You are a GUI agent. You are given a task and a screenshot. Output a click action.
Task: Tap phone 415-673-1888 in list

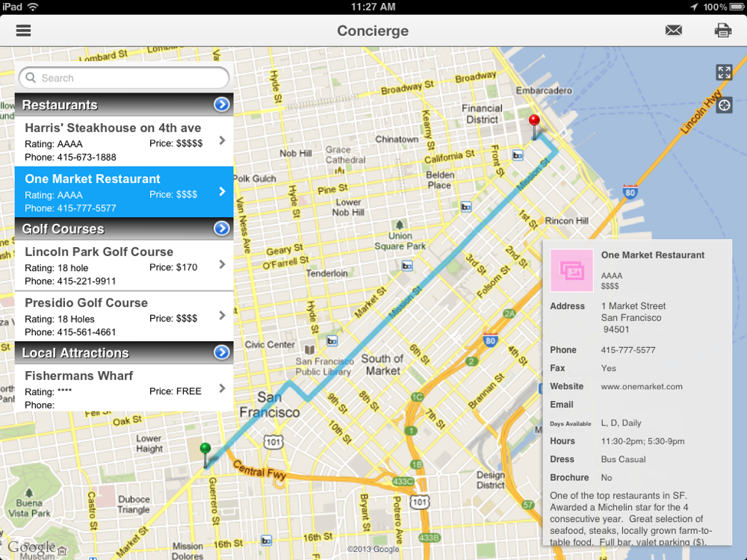[70, 157]
